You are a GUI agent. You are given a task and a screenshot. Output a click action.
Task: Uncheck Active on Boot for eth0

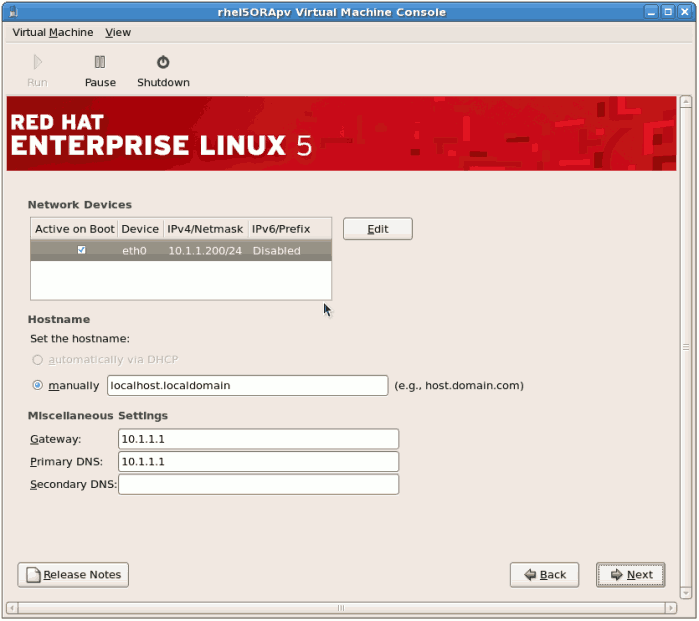81,250
